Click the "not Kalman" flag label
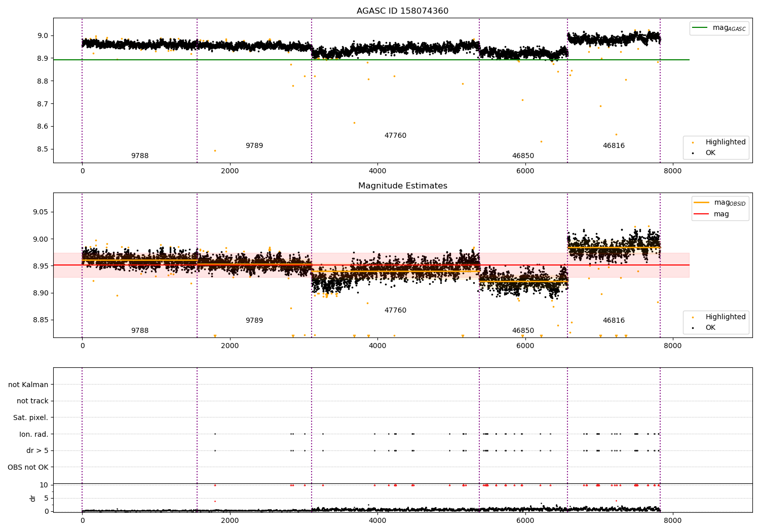The image size is (760, 532). [28, 385]
